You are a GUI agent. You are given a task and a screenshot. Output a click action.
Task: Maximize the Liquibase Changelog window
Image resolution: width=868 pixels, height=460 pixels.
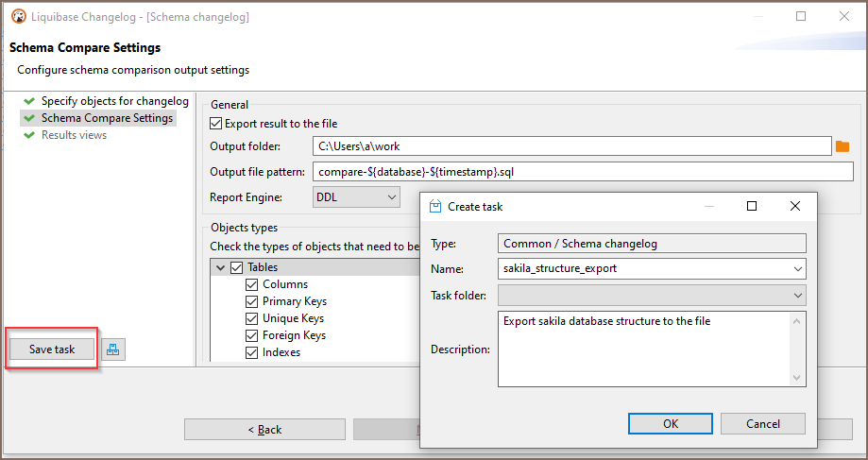[x=800, y=17]
